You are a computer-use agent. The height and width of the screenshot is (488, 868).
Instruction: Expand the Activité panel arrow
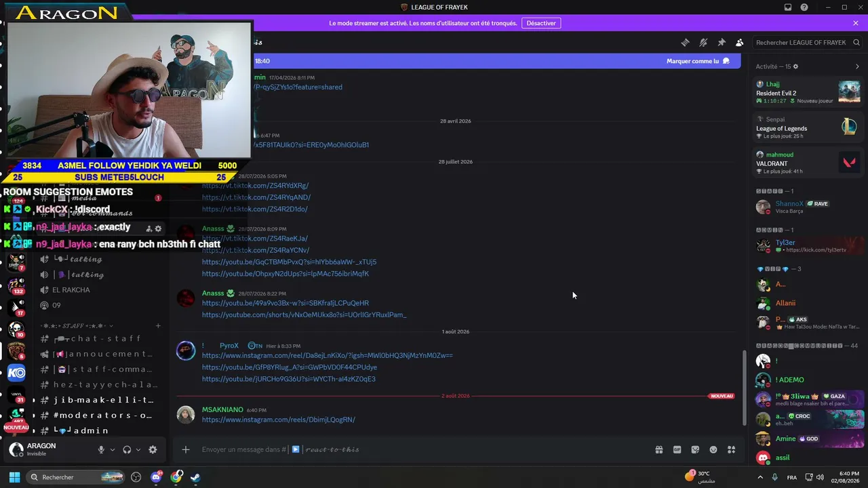tap(857, 66)
